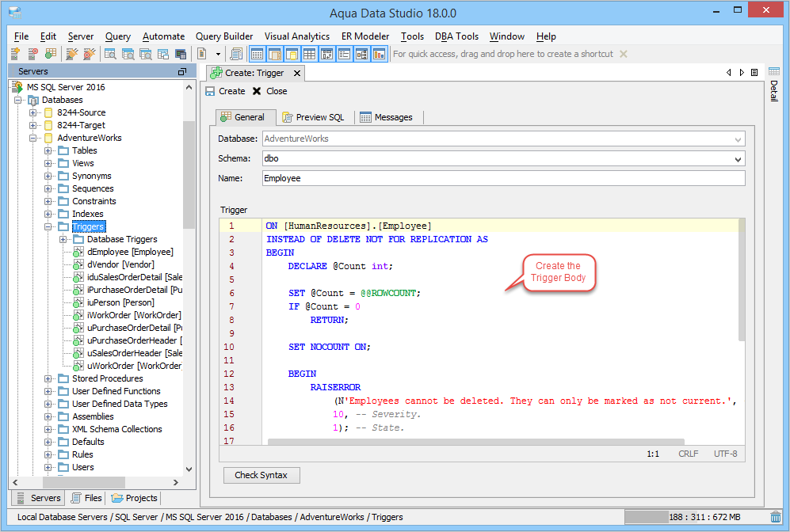Screen dimensions: 790x532
Task: Open the DBA Tools menu
Action: click(456, 36)
